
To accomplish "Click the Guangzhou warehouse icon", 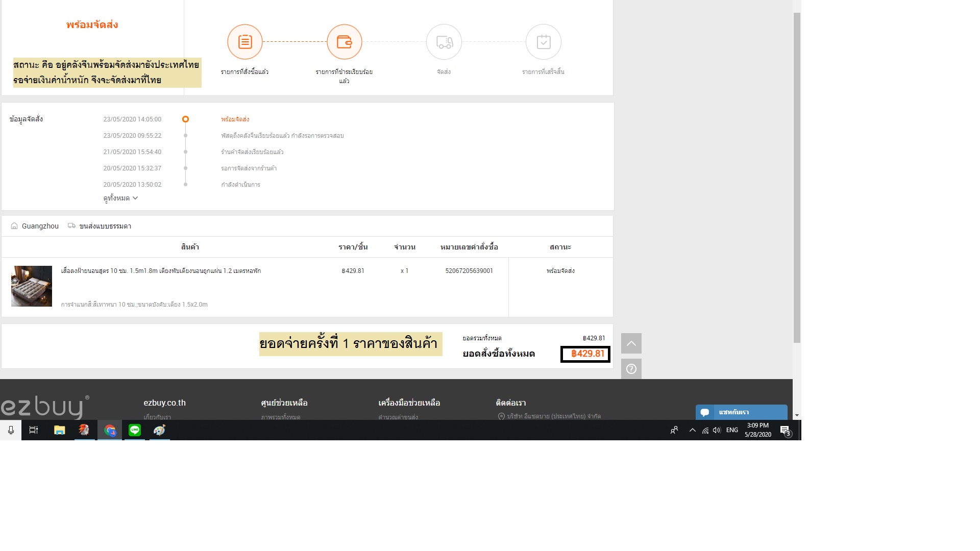I will 14,226.
